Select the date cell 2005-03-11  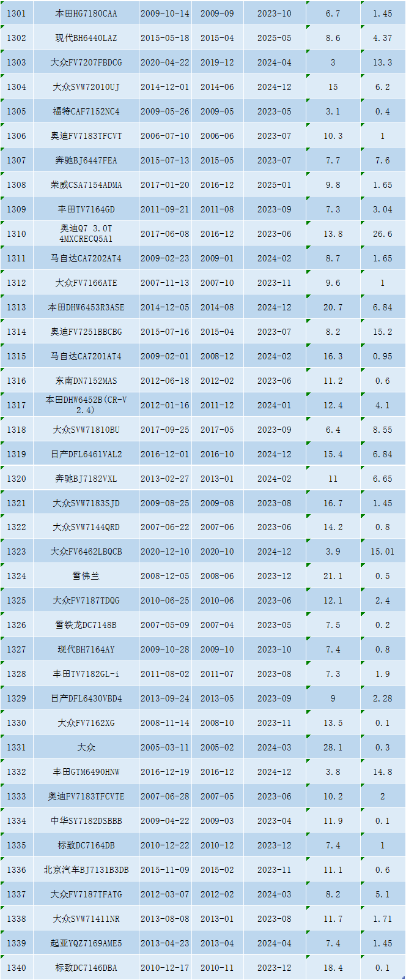(165, 747)
